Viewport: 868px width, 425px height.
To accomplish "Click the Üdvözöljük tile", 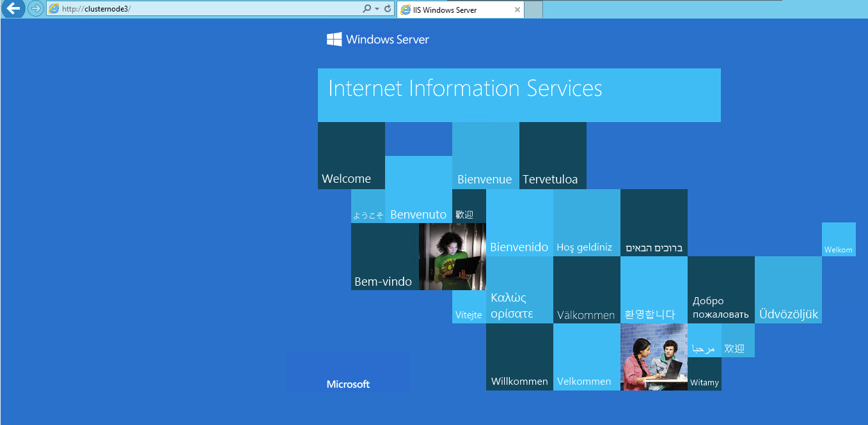I will click(x=788, y=290).
